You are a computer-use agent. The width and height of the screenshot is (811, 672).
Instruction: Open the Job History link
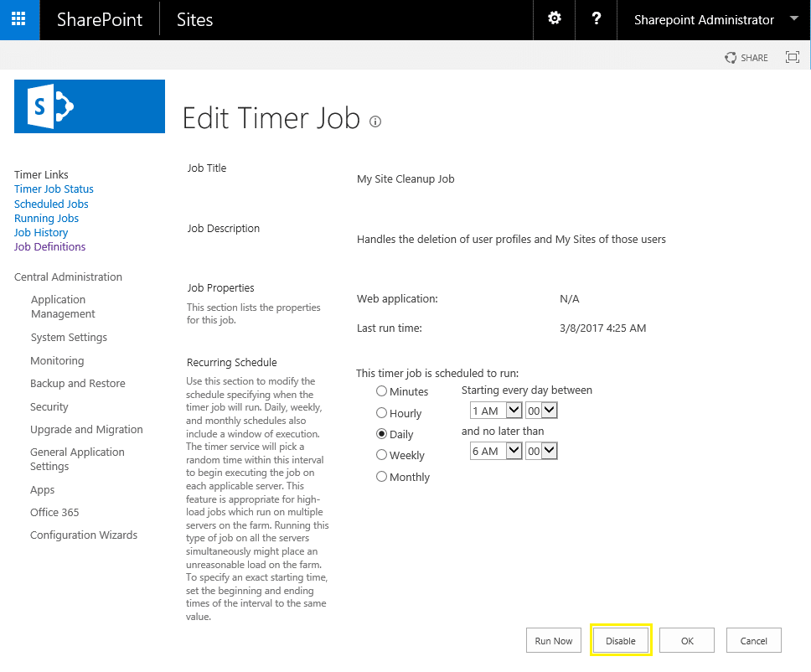click(x=40, y=232)
